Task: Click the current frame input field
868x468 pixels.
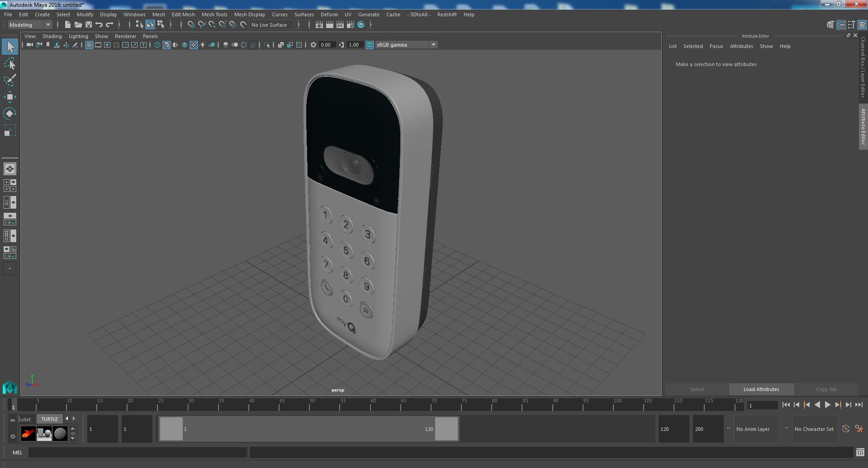Action: (762, 405)
